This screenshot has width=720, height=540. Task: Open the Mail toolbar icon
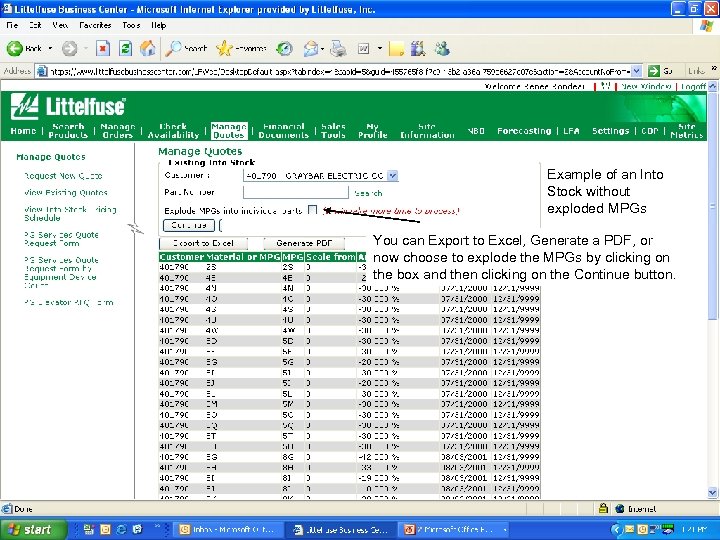pos(311,48)
